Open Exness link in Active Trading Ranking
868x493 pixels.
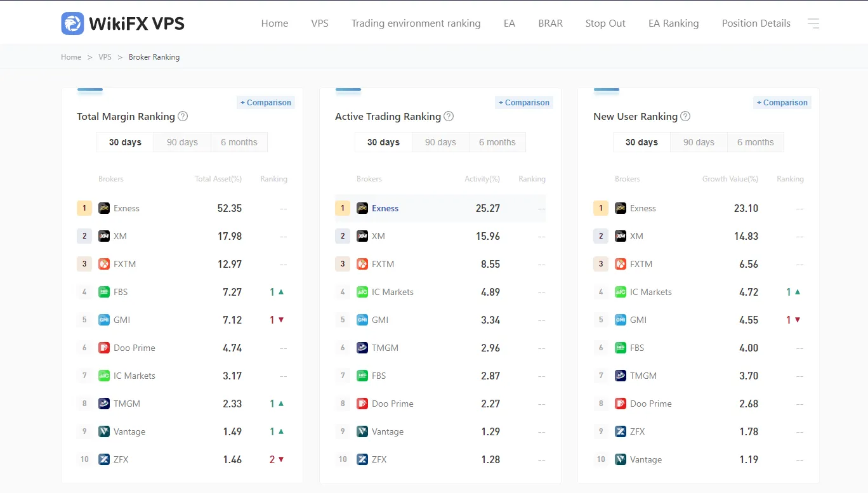tap(385, 208)
